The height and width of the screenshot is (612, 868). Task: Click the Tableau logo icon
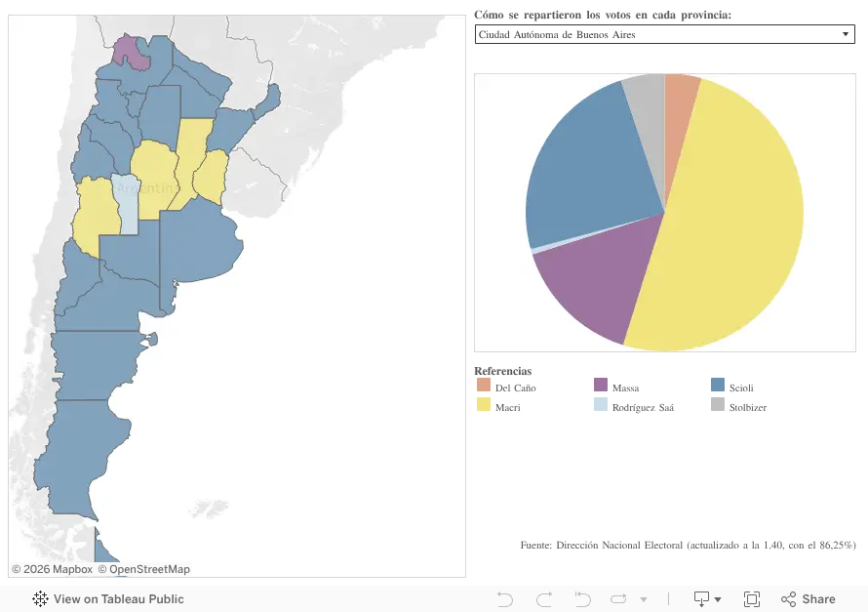click(40, 598)
